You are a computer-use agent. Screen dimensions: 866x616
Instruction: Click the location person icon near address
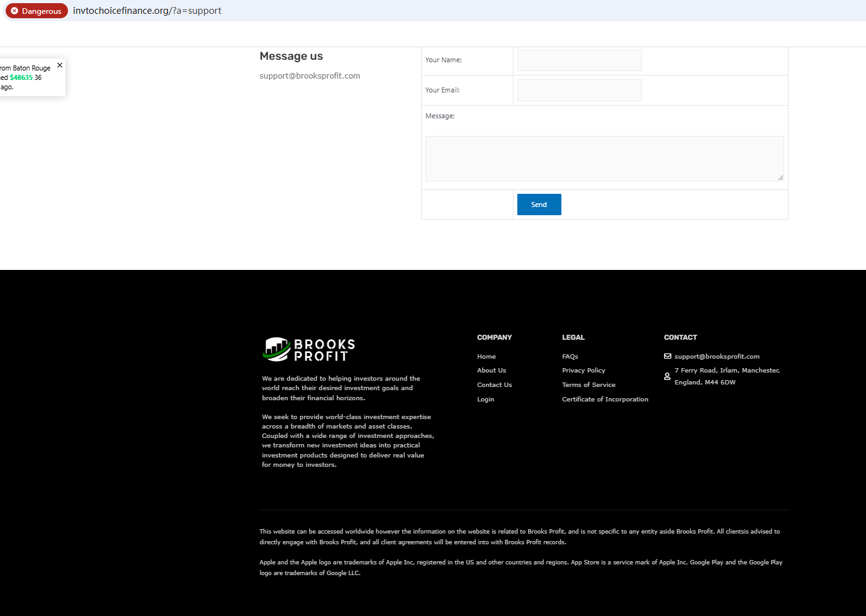click(667, 376)
